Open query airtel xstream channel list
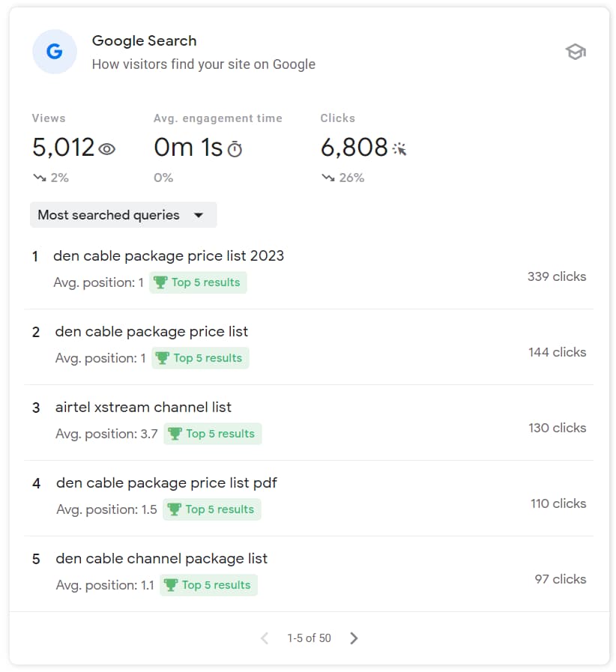This screenshot has height=672, width=616. (x=143, y=407)
